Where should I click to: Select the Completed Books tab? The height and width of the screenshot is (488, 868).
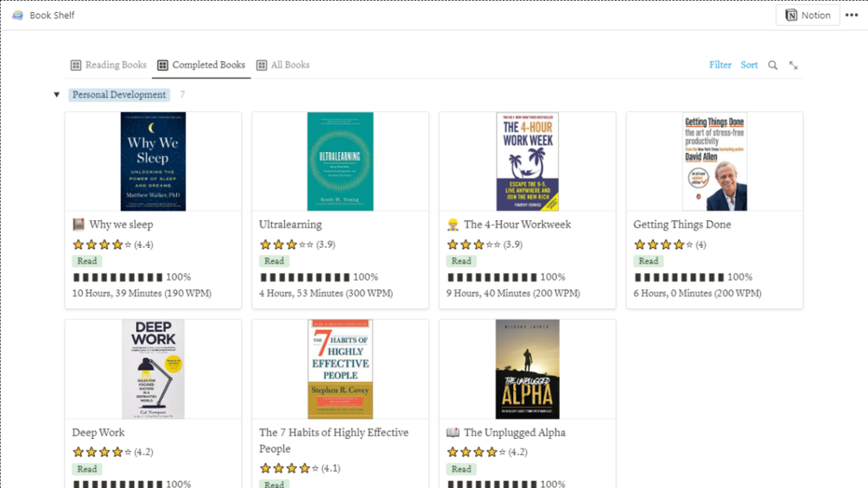point(208,65)
